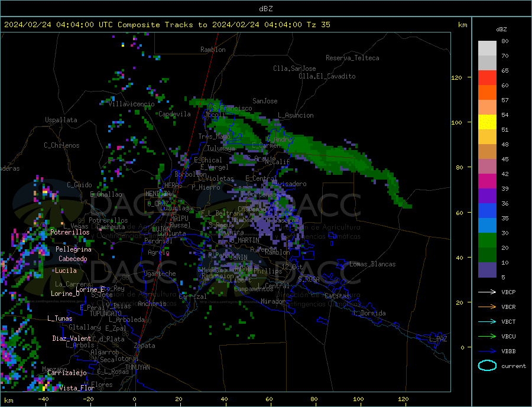The width and height of the screenshot is (532, 407).
Task: Click the blue VBBB arrow in legend
Action: click(488, 351)
